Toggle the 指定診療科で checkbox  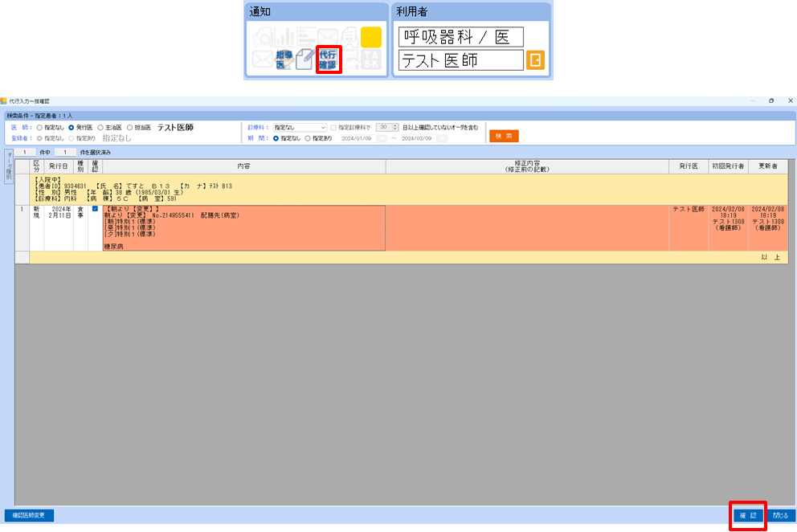coord(333,128)
